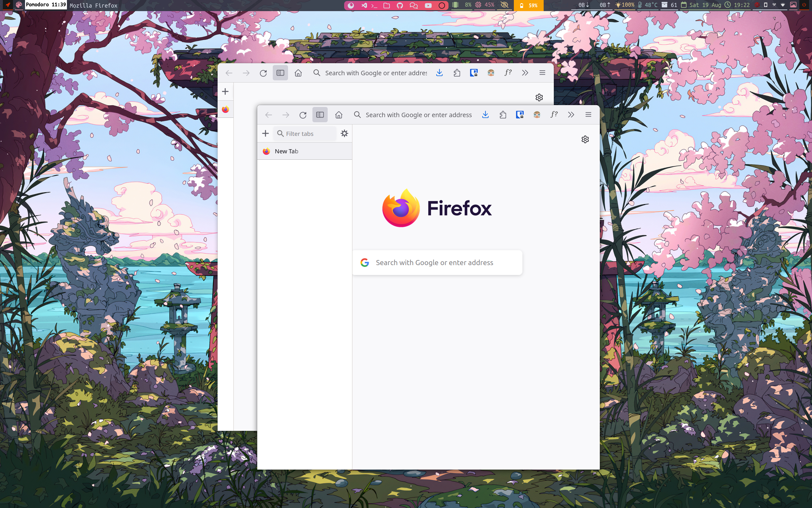The width and height of the screenshot is (812, 508).
Task: Go back in the front Firefox window
Action: pos(268,115)
